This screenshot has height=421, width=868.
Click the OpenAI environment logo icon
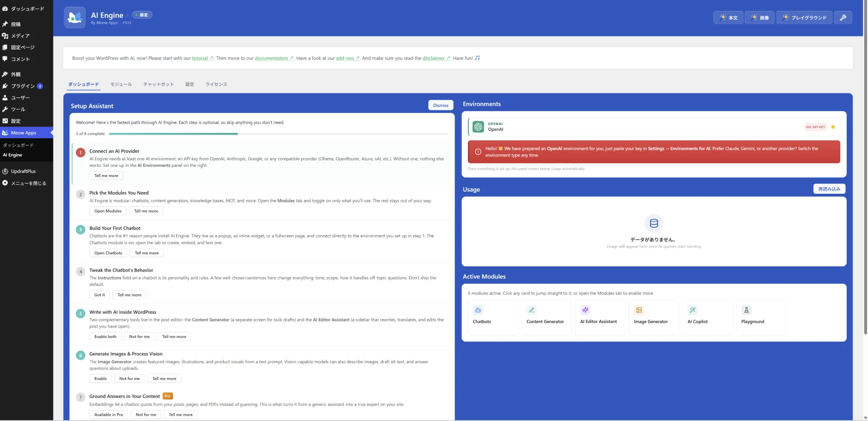click(478, 126)
